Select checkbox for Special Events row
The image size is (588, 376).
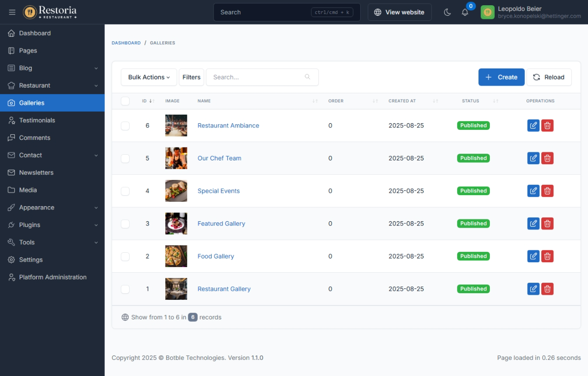(125, 191)
